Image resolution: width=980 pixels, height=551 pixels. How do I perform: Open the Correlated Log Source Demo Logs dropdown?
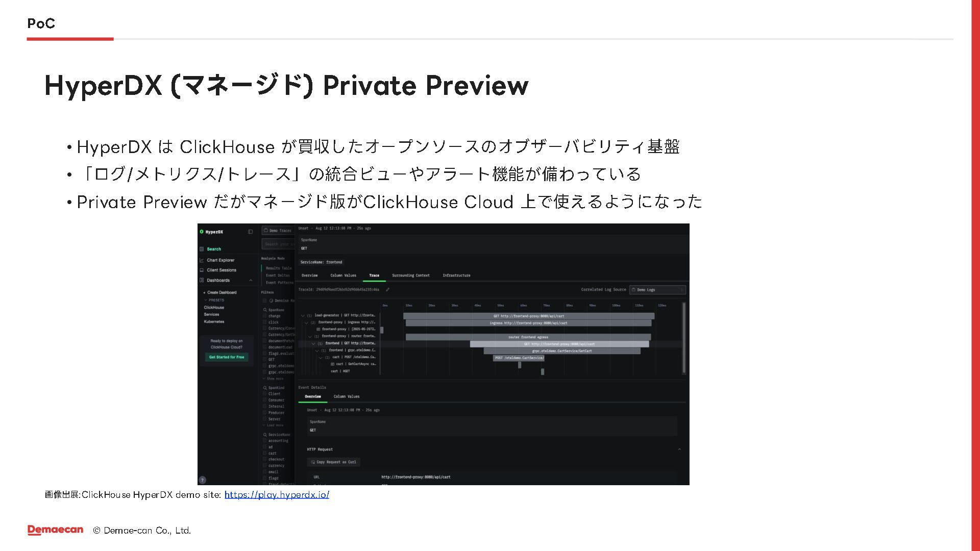[657, 290]
